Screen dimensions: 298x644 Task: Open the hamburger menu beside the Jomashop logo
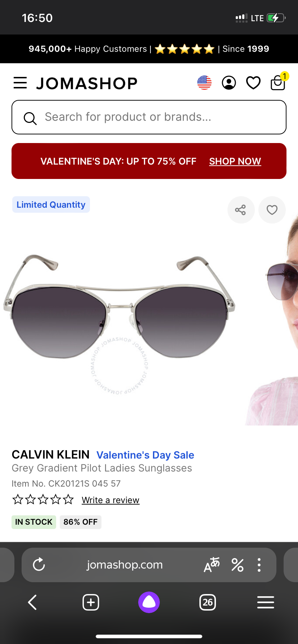[20, 83]
